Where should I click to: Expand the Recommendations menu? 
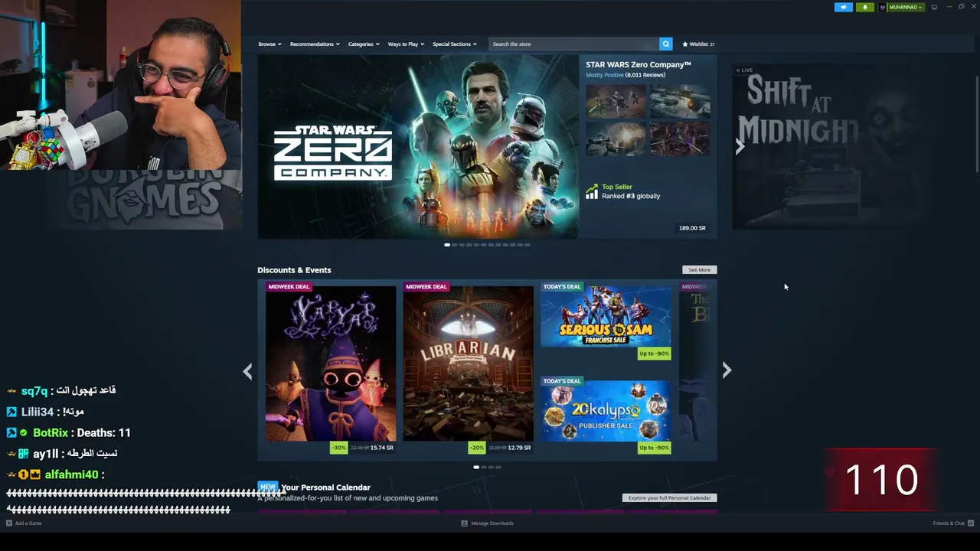tap(315, 44)
